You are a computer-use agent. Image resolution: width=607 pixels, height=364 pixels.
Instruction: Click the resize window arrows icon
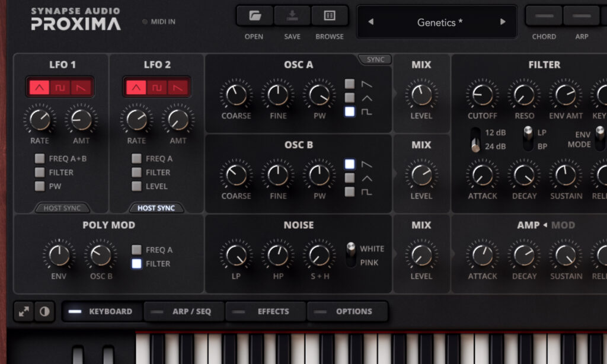click(x=24, y=311)
